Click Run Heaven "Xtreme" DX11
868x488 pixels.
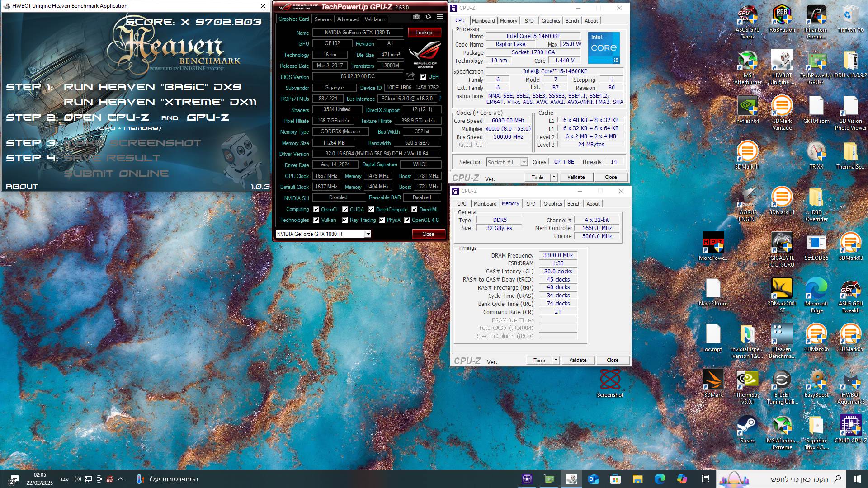coord(160,102)
